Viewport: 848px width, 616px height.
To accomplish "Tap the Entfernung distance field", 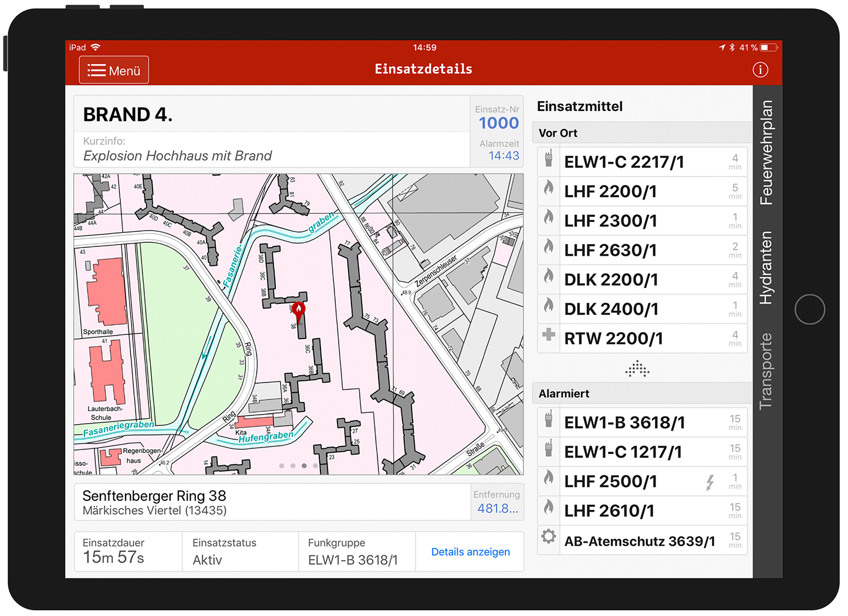I will click(x=497, y=502).
